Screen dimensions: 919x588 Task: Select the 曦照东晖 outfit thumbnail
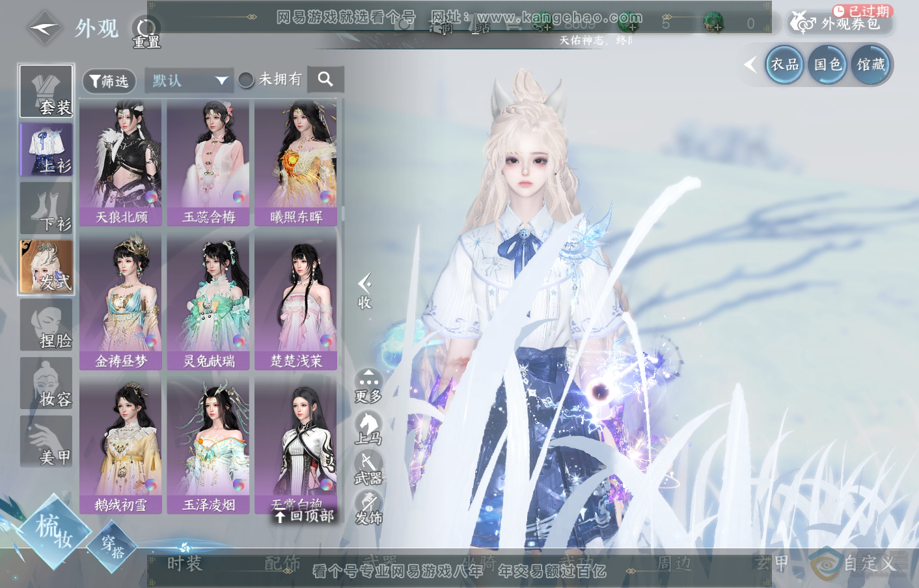pos(295,163)
